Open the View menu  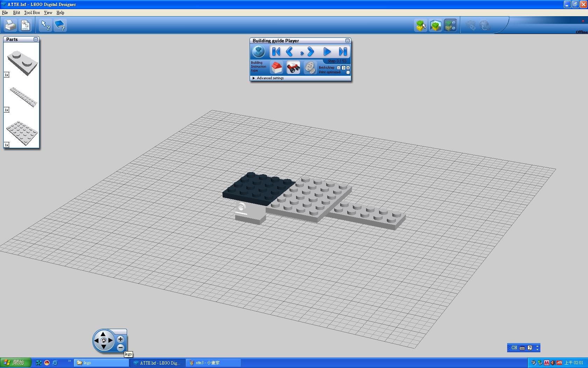pyautogui.click(x=48, y=13)
